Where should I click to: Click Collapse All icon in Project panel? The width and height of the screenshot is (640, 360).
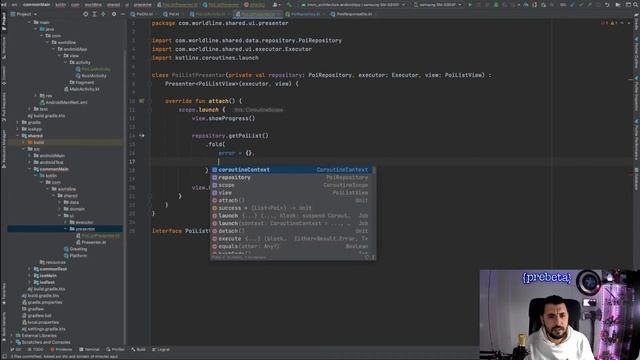[x=103, y=14]
